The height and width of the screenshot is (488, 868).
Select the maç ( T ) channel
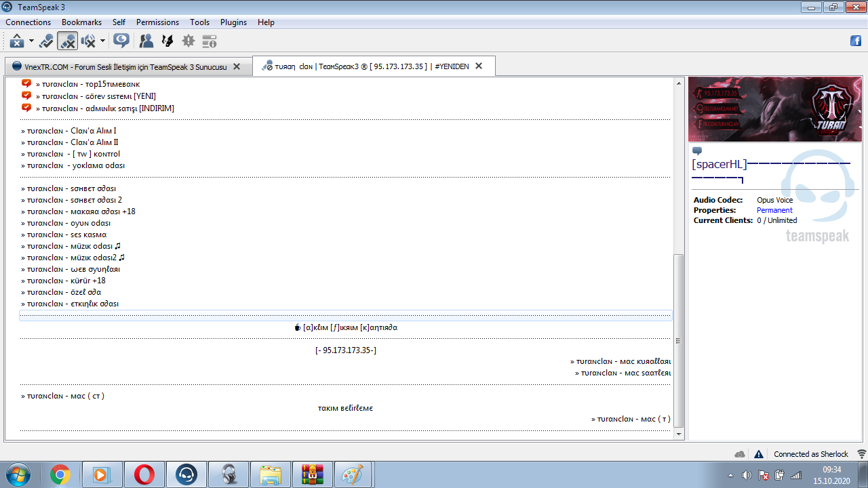point(631,419)
